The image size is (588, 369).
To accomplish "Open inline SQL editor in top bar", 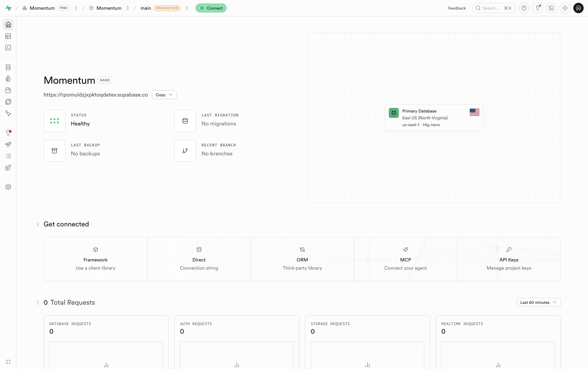I will [551, 8].
